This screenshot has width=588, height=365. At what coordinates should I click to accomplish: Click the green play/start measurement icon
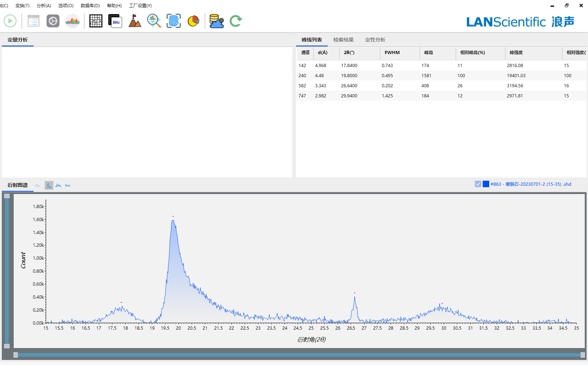[x=10, y=21]
